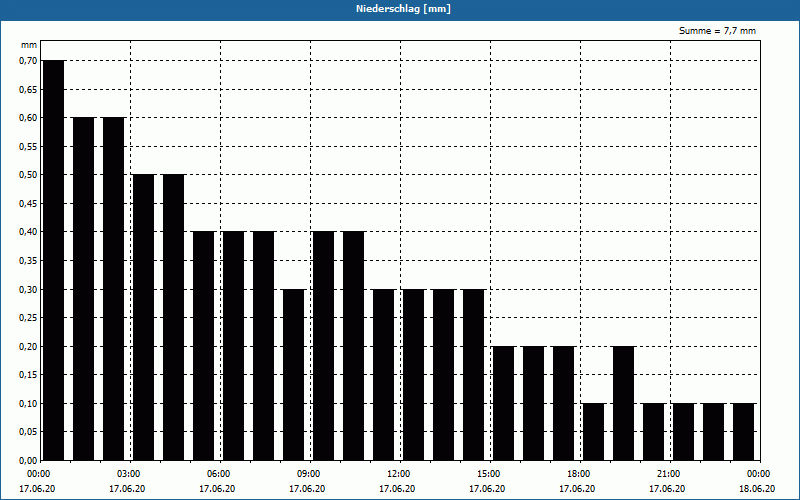
Task: Select the last bar before 00:00 on 18.06.20
Action: click(x=744, y=432)
